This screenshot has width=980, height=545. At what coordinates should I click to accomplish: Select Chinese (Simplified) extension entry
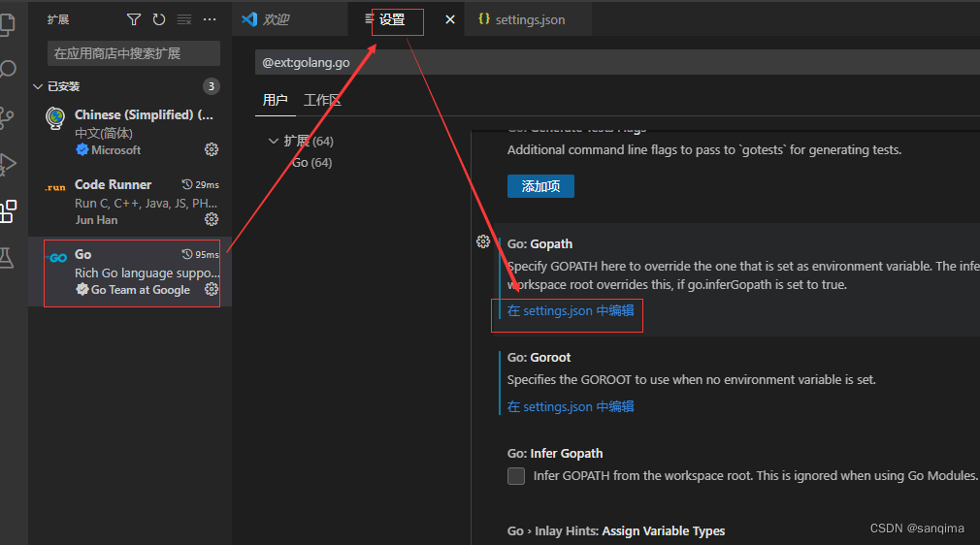click(132, 132)
